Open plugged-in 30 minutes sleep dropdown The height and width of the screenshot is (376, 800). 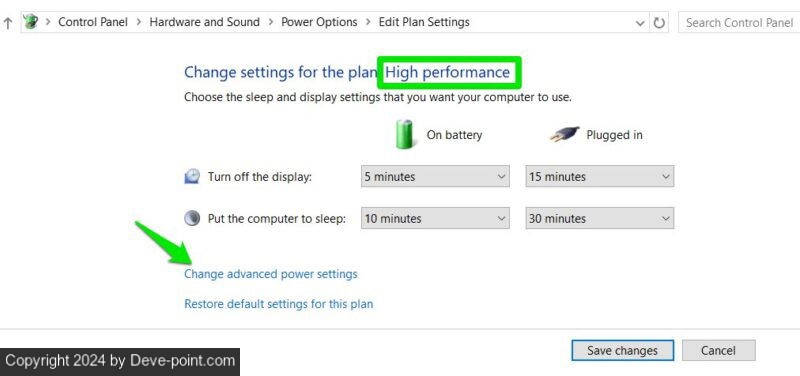(599, 218)
